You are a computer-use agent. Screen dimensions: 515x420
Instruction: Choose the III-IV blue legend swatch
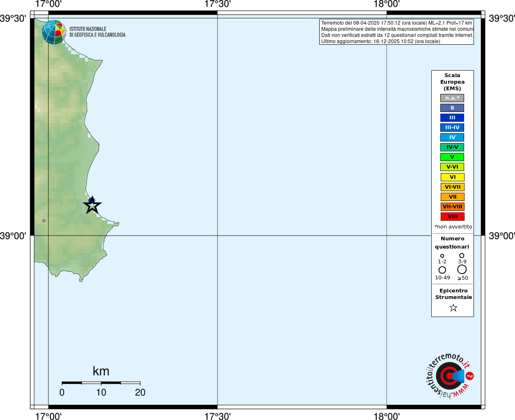point(452,128)
